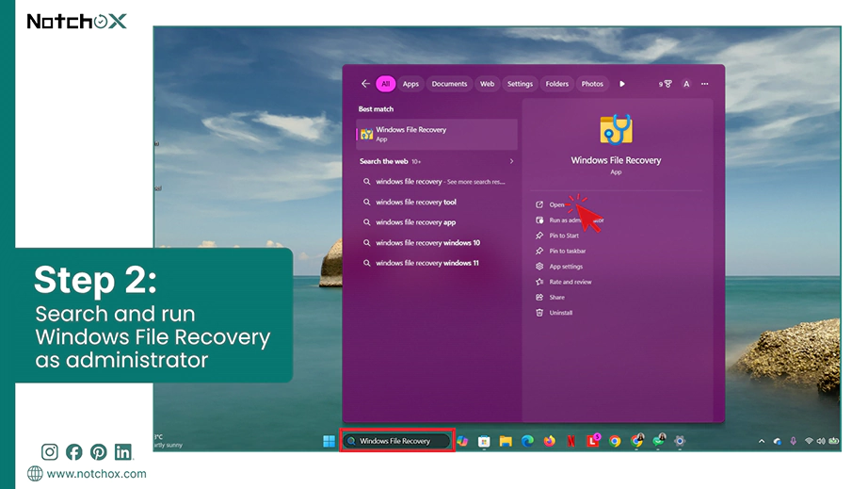Open the rewards points trophy icon
The image size is (868, 489).
665,84
